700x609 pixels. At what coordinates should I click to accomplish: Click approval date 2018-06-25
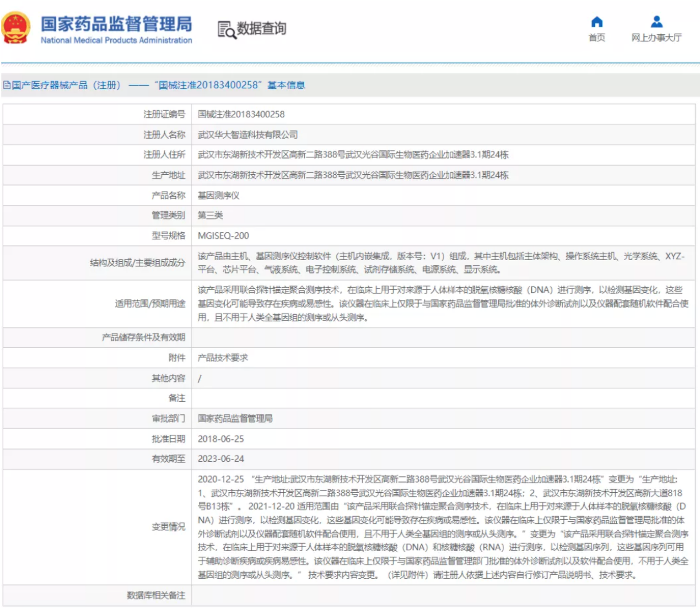point(221,439)
